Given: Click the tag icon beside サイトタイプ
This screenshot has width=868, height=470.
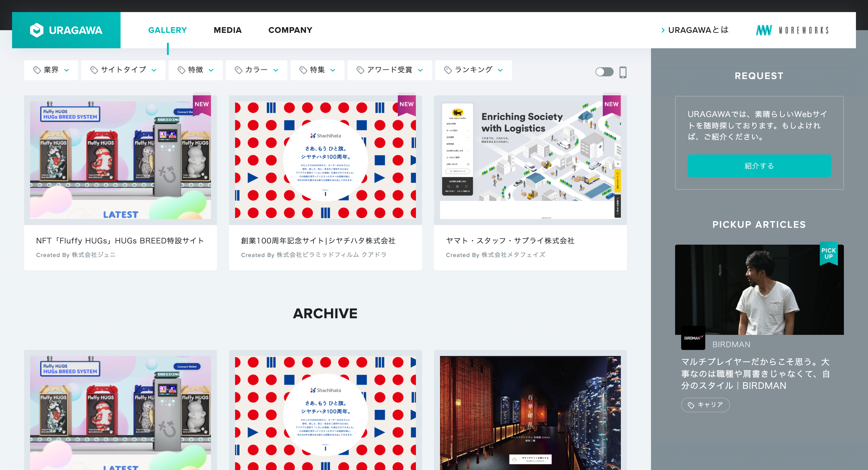Looking at the screenshot, I should pos(94,70).
